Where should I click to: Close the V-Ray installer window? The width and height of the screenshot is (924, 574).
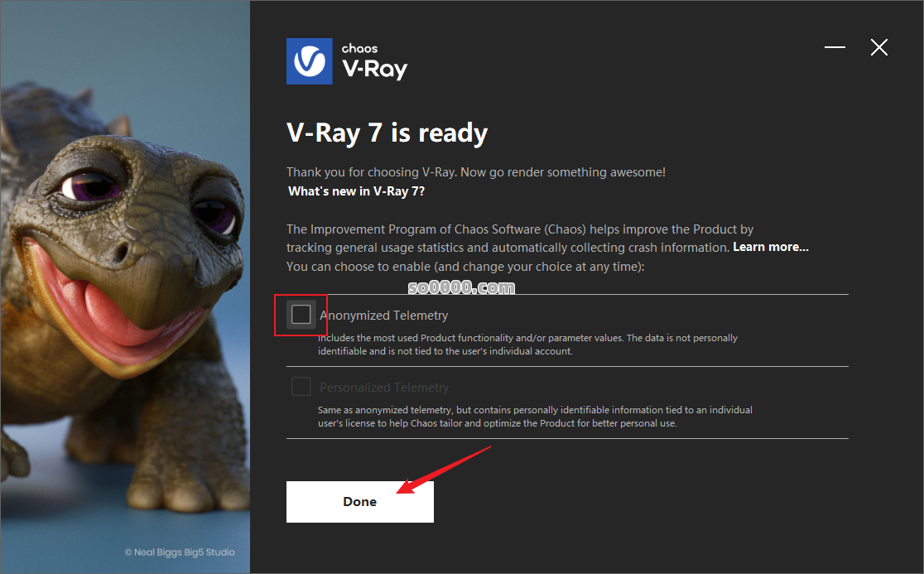point(879,47)
